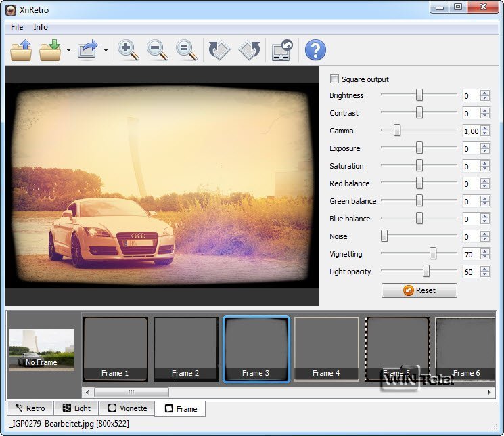Click the Open file folder icon
The height and width of the screenshot is (436, 504).
[x=22, y=50]
